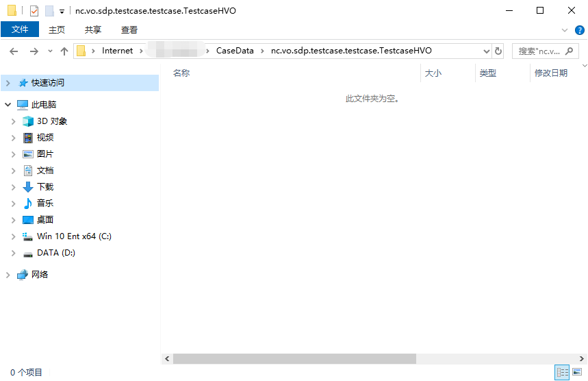
Task: Click the 0 个项目 status text
Action: 26,372
